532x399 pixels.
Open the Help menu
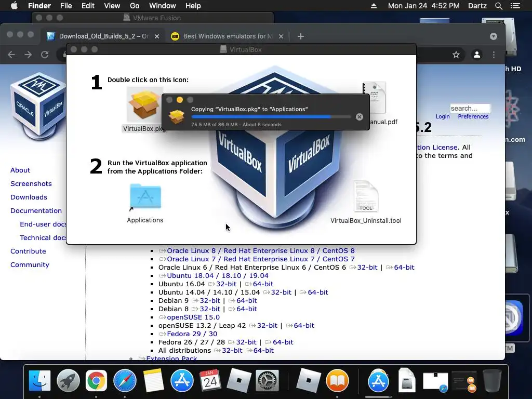[193, 6]
